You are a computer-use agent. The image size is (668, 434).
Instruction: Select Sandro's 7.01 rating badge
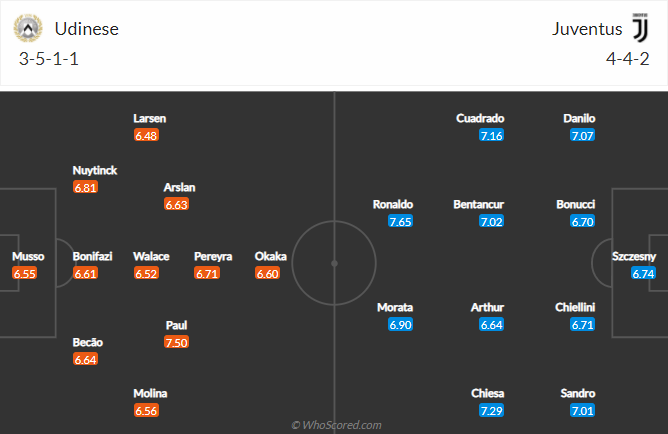[583, 411]
